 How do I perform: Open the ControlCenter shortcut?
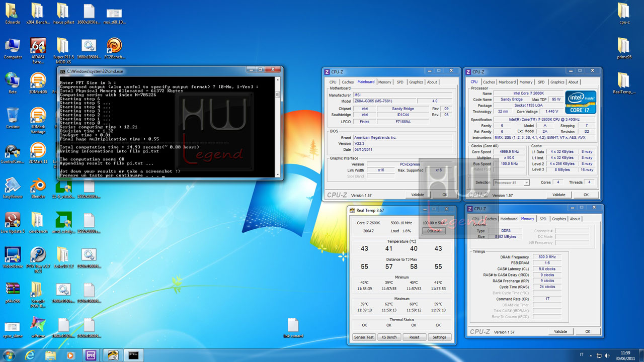pyautogui.click(x=13, y=153)
